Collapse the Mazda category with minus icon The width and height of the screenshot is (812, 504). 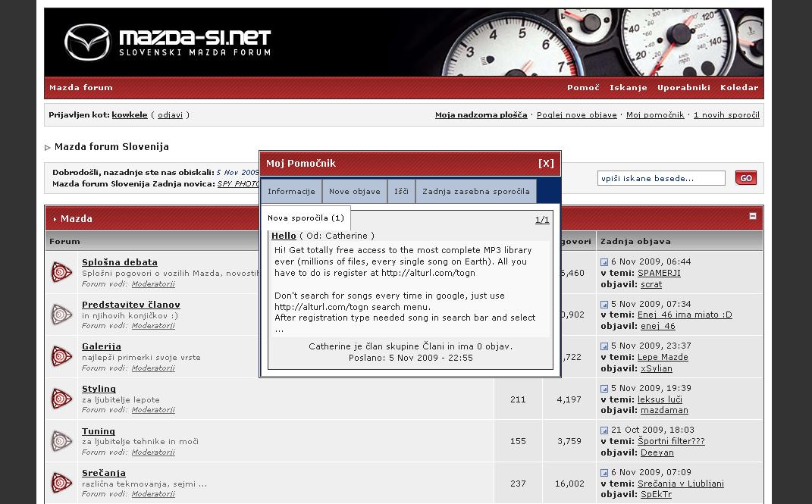click(752, 216)
